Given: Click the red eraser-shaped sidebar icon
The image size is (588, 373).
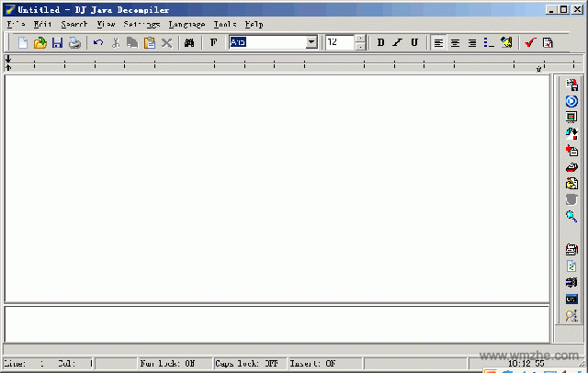Looking at the screenshot, I should click(571, 167).
